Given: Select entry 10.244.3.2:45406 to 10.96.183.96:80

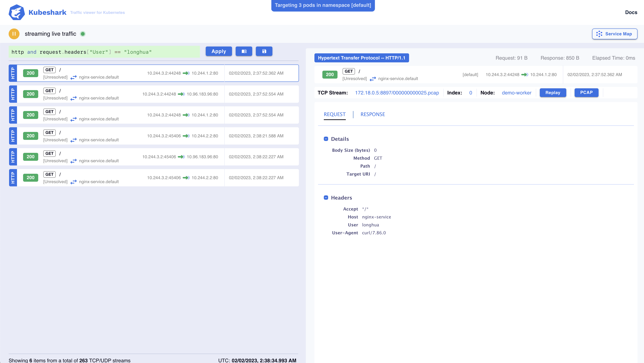Looking at the screenshot, I should coord(154,157).
